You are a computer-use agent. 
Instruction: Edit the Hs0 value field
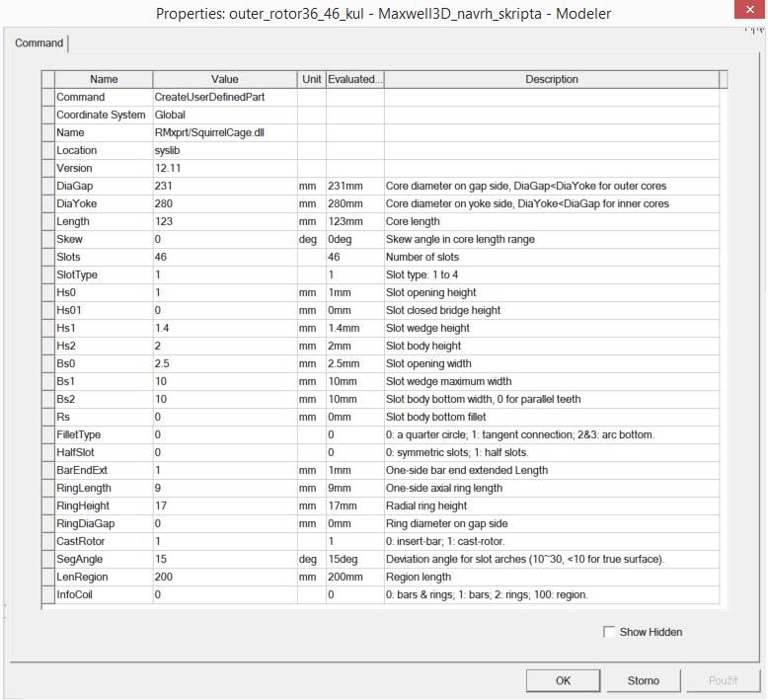click(x=225, y=293)
